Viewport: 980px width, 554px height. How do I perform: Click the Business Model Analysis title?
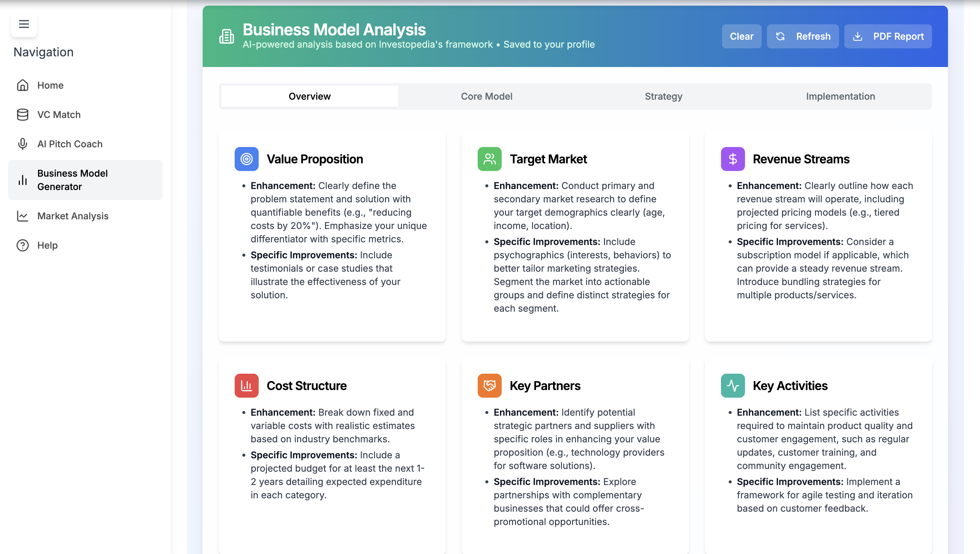[x=334, y=30]
